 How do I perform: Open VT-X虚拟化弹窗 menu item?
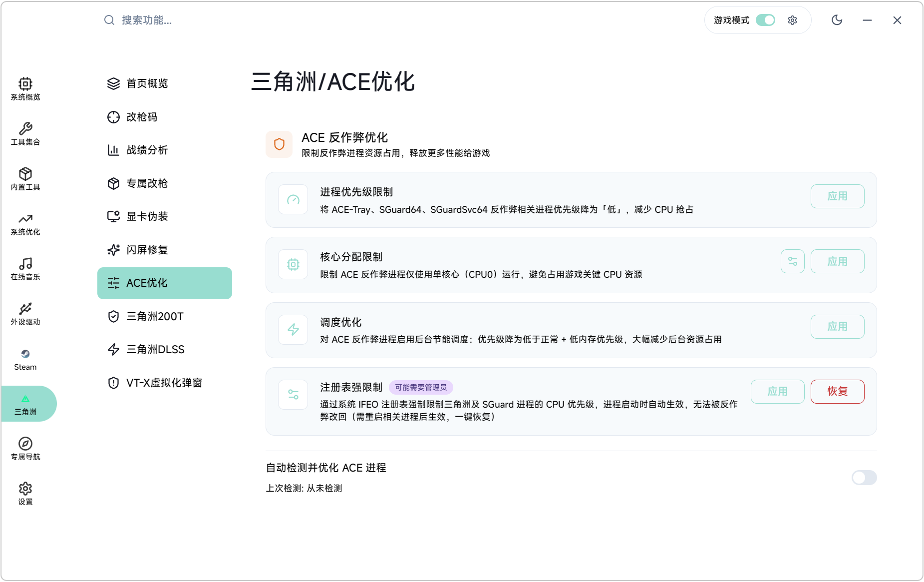(165, 383)
